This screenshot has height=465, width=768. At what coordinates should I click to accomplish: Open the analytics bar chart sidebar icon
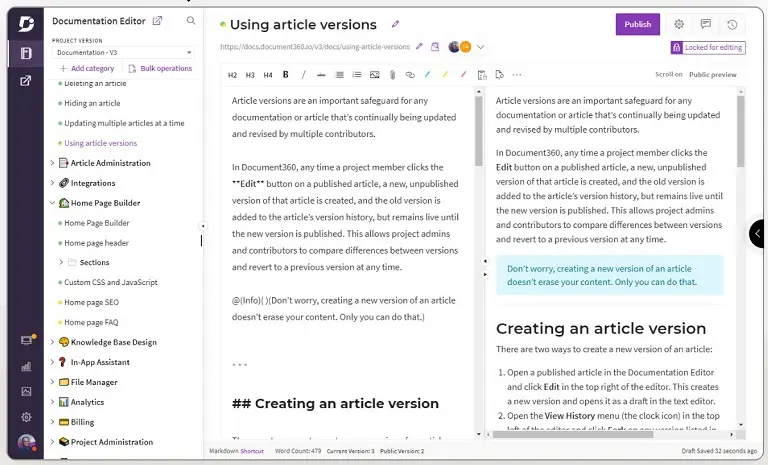[26, 366]
